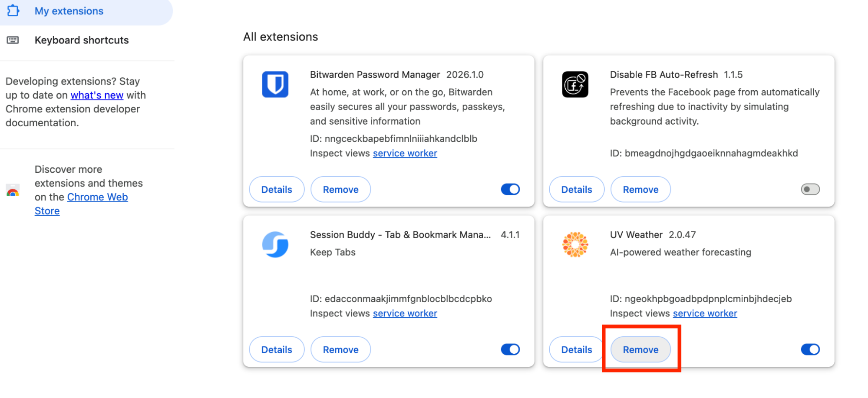The image size is (868, 398).
Task: Click Remove on UV Weather
Action: [640, 349]
